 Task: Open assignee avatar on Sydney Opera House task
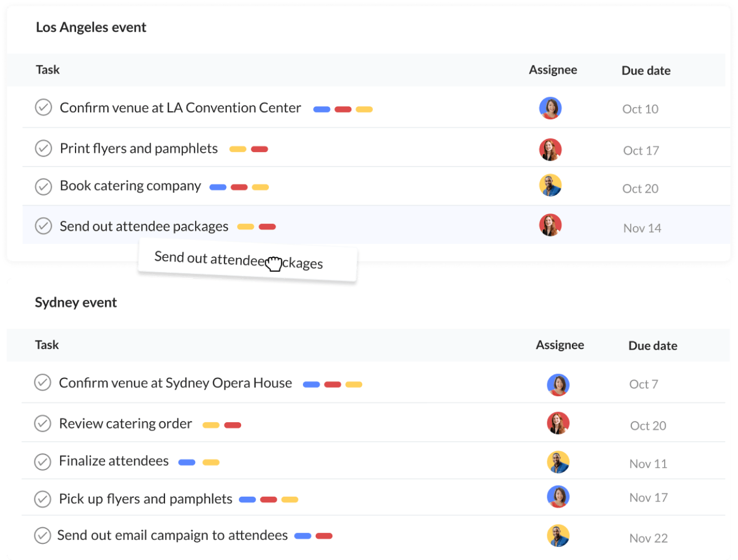[x=558, y=384]
